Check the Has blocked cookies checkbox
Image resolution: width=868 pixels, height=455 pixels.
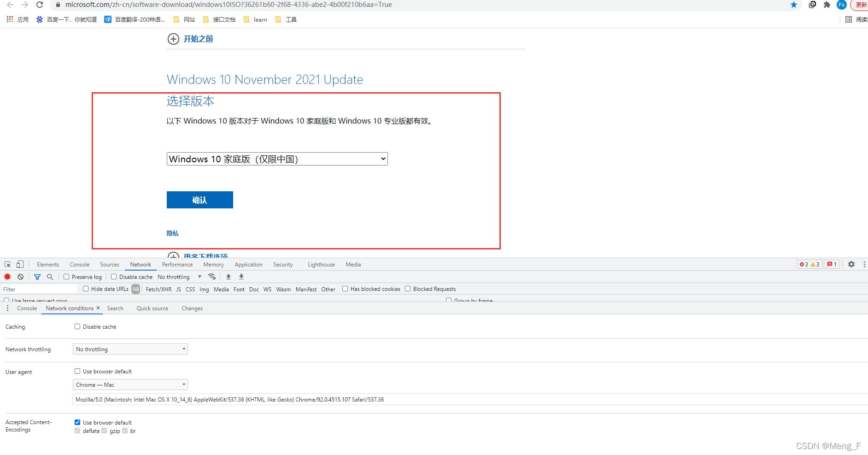345,289
